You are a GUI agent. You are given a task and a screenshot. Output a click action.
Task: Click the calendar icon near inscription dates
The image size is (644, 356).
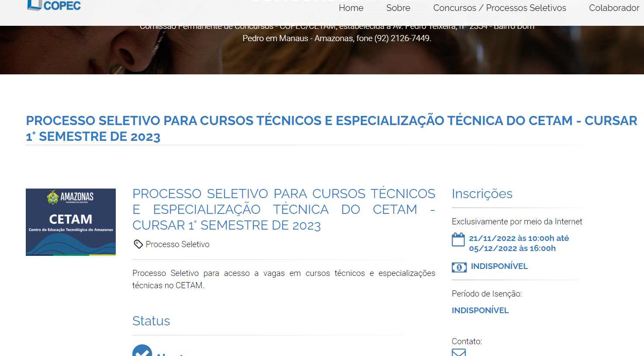click(x=458, y=240)
